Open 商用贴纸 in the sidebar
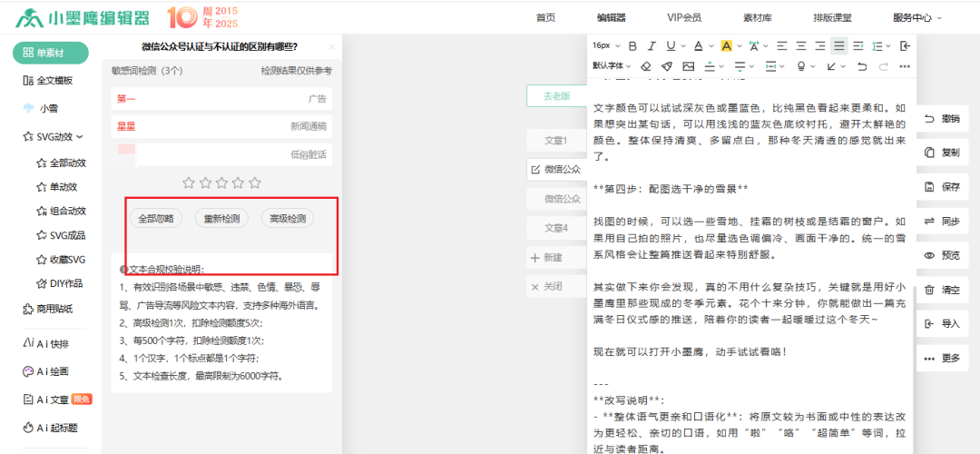Image resolution: width=980 pixels, height=454 pixels. 47,309
